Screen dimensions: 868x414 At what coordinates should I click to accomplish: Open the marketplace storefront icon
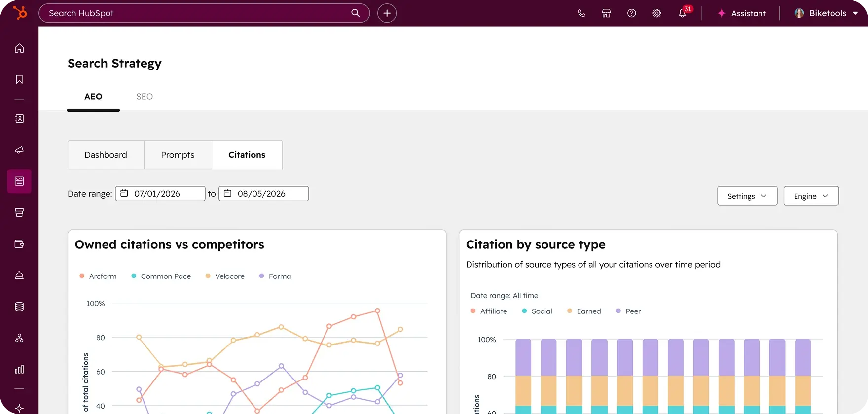pos(606,13)
